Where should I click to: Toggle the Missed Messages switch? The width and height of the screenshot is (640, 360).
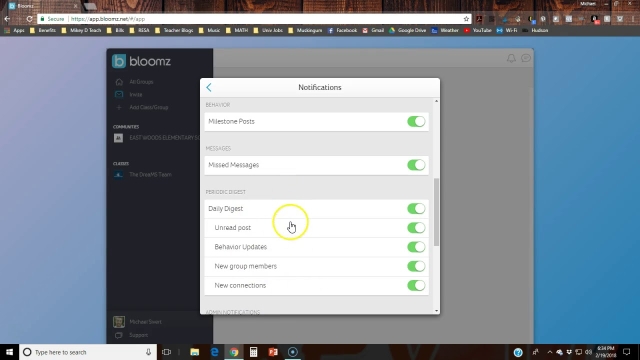click(x=416, y=165)
